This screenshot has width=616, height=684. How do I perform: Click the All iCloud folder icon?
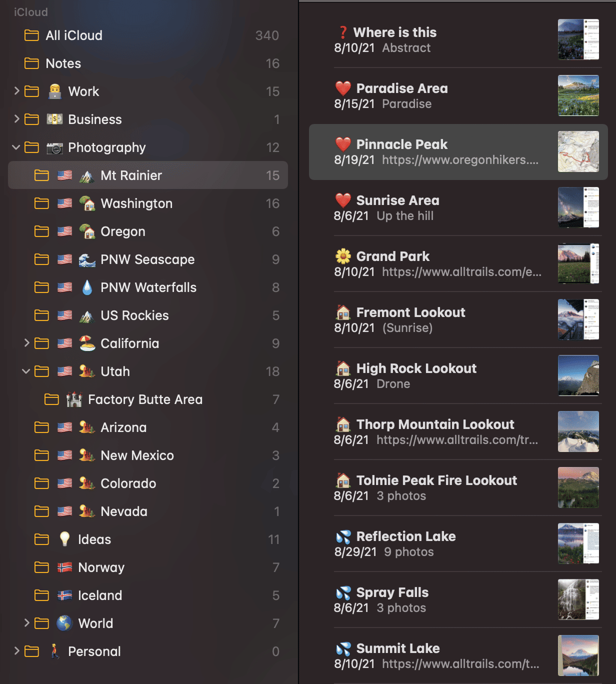coord(31,35)
